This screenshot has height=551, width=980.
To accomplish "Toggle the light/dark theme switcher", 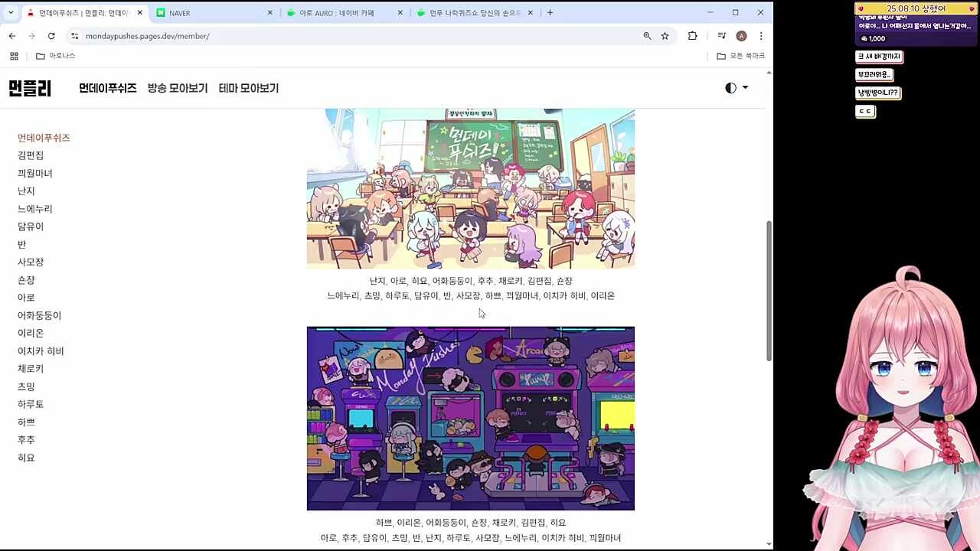I will [x=736, y=88].
